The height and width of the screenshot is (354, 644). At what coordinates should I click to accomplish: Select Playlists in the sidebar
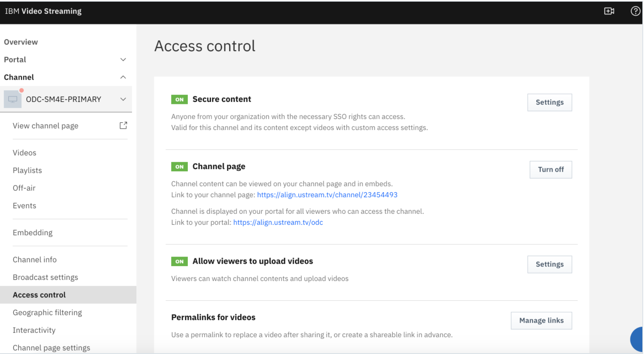coord(27,170)
